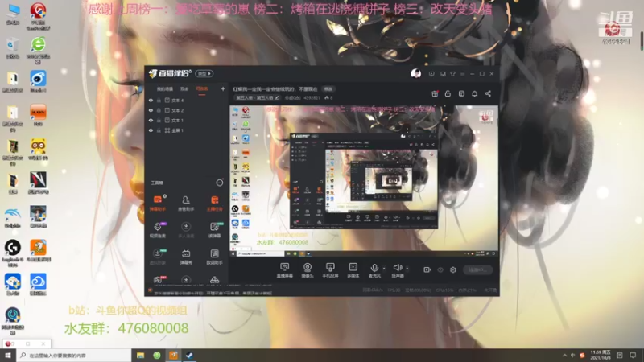This screenshot has height=362, width=644.
Task: Lock the 全屏 1 layer
Action: pos(159,130)
